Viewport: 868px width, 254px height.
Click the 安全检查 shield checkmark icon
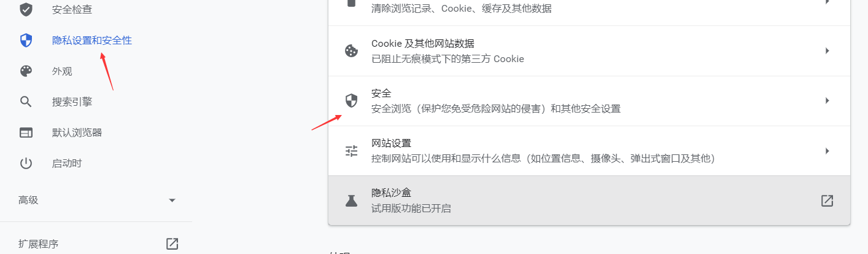point(26,10)
